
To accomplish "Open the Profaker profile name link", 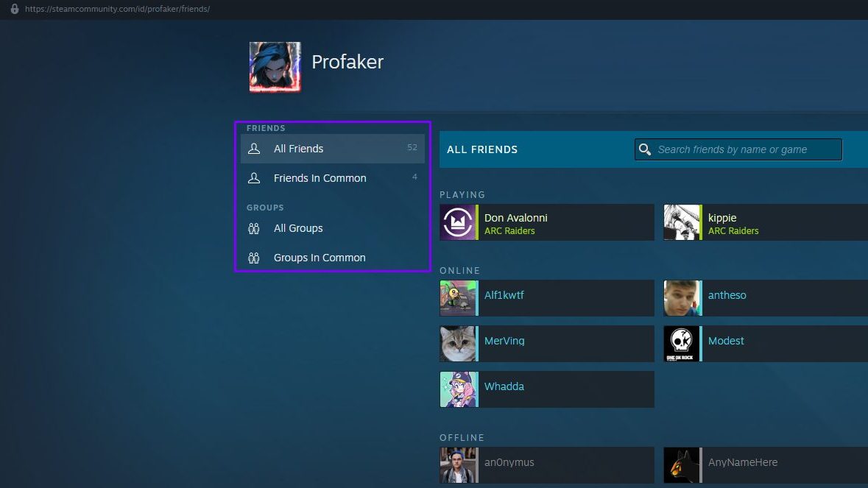I will (347, 62).
